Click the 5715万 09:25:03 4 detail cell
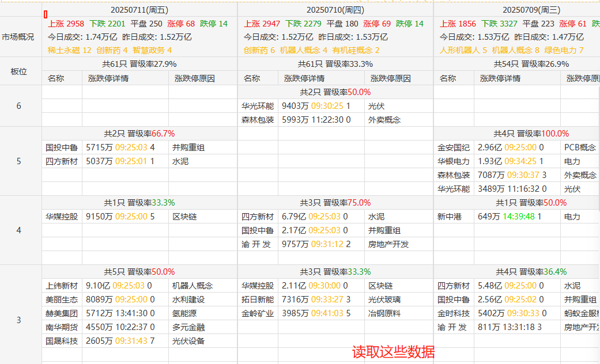600x364 pixels. [120, 147]
